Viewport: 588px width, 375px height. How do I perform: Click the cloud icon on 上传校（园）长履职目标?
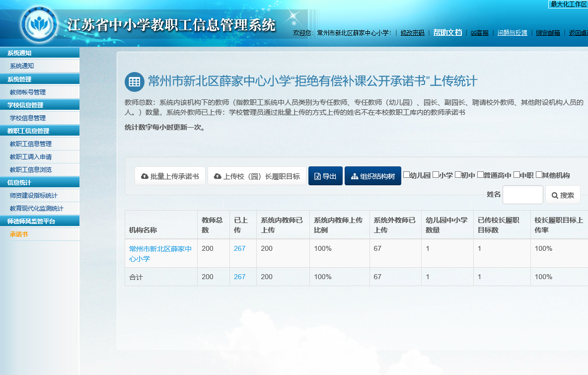pyautogui.click(x=218, y=176)
